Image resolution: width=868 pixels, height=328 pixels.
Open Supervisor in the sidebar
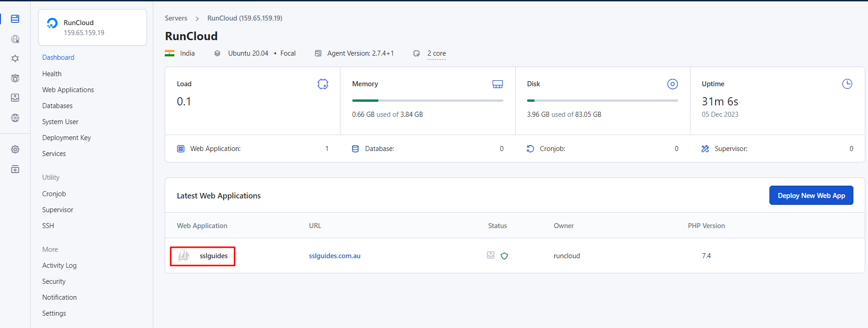coord(58,210)
